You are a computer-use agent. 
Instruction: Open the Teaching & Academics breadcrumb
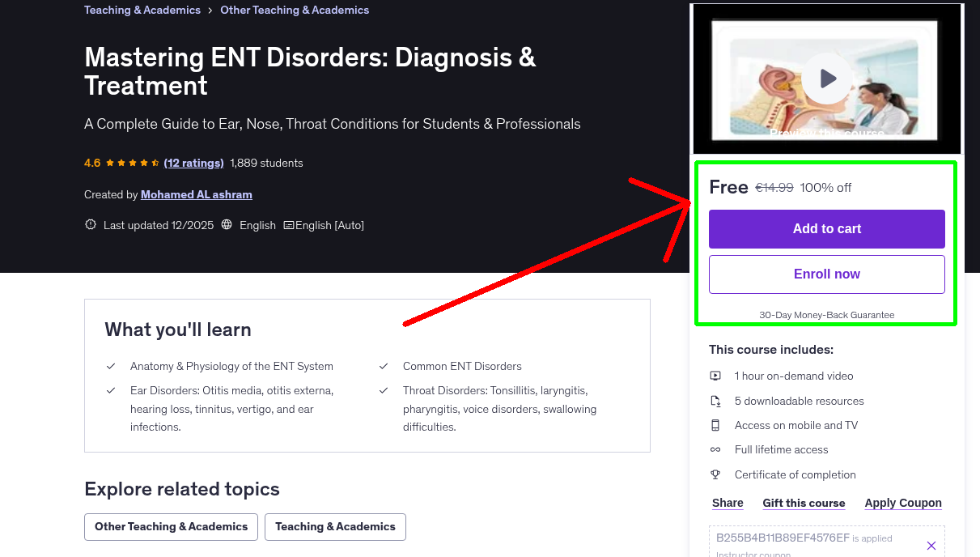142,10
